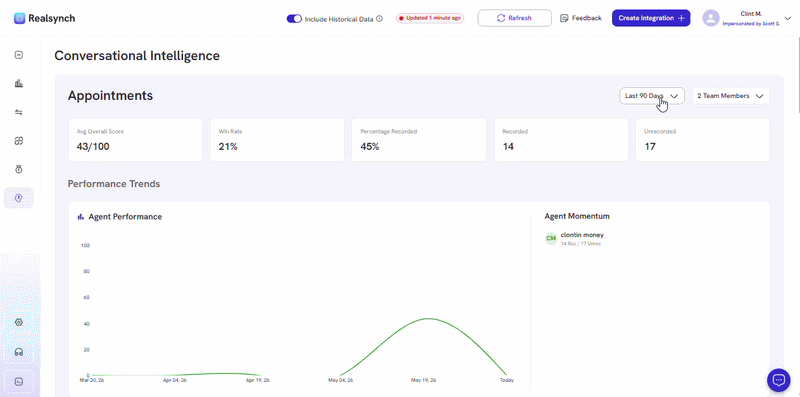Viewport: 800px width, 397px height.
Task: Click the Apr 04, 26 axis label
Action: click(174, 381)
